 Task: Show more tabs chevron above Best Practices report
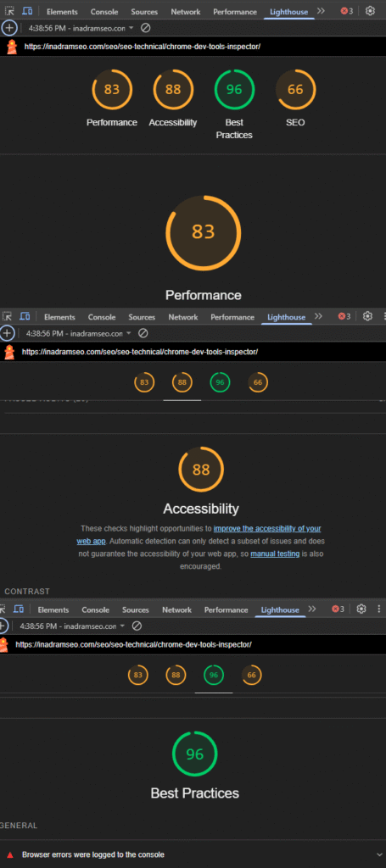312,609
